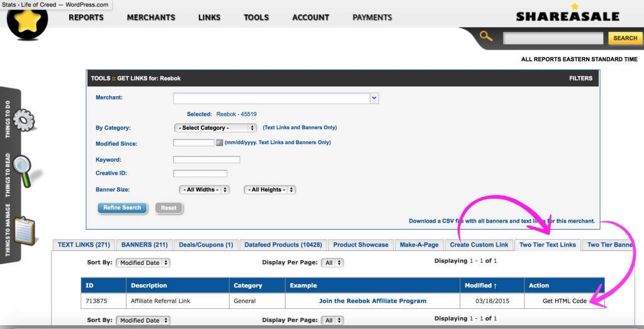Open the Select Category dropdown
The image size is (644, 329).
click(215, 128)
